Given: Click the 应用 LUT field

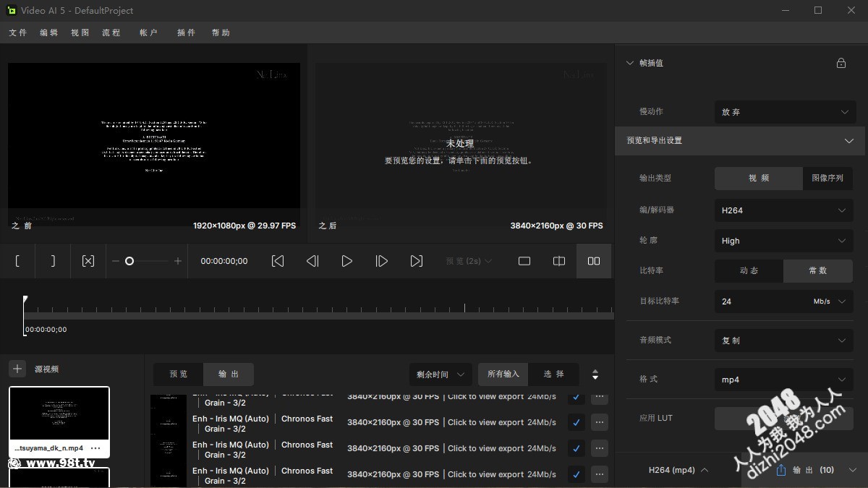Looking at the screenshot, I should pos(785,418).
